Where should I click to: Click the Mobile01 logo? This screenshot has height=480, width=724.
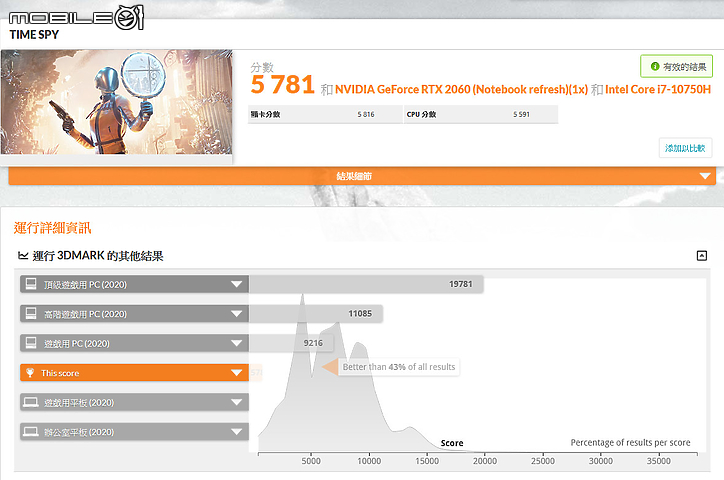tap(76, 18)
